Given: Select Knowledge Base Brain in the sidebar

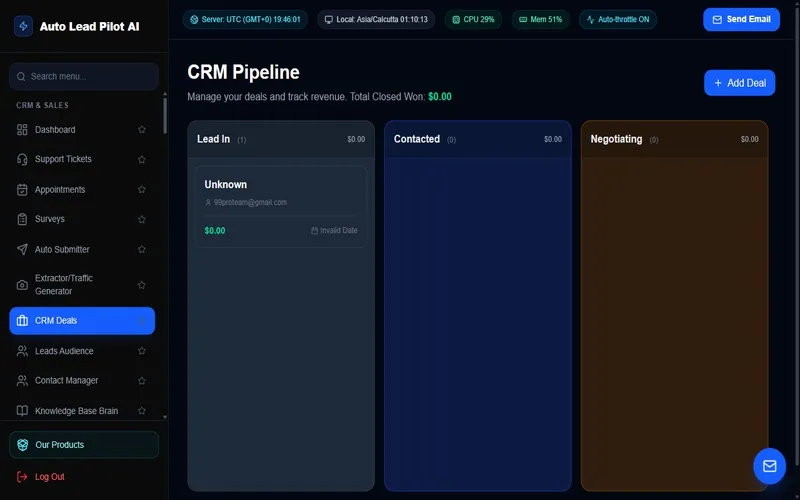Looking at the screenshot, I should [82, 411].
